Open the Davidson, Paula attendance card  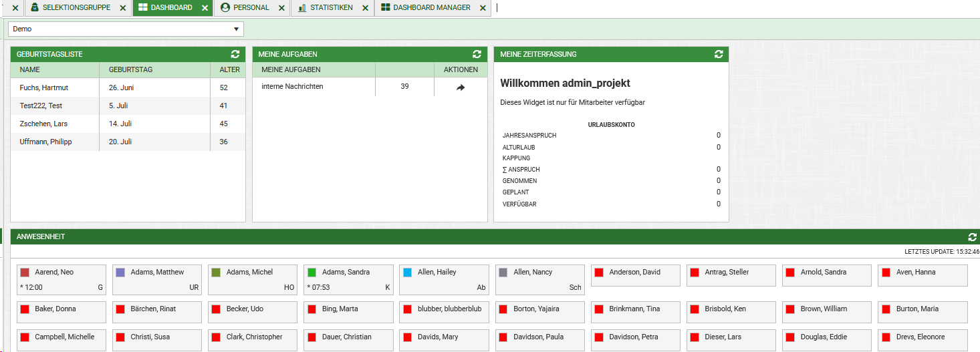point(540,340)
